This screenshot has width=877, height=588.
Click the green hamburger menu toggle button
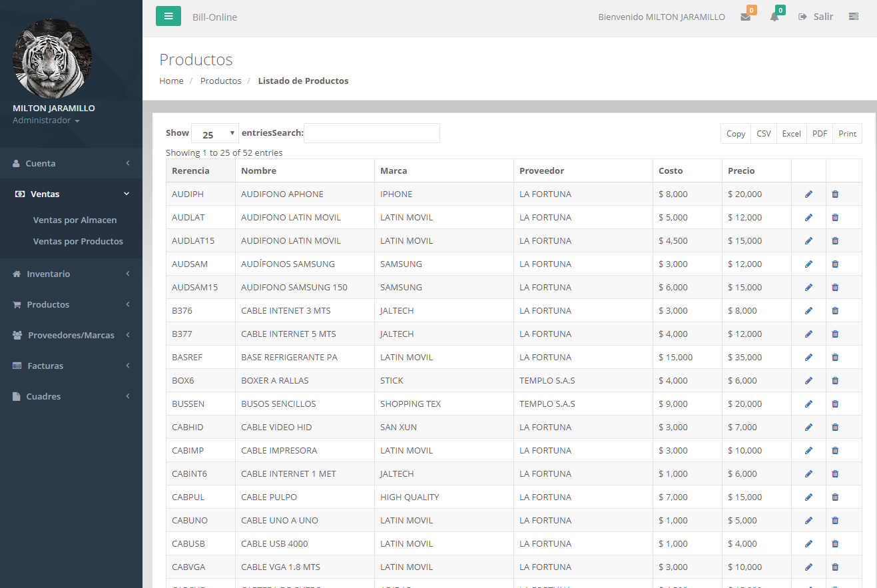tap(168, 16)
